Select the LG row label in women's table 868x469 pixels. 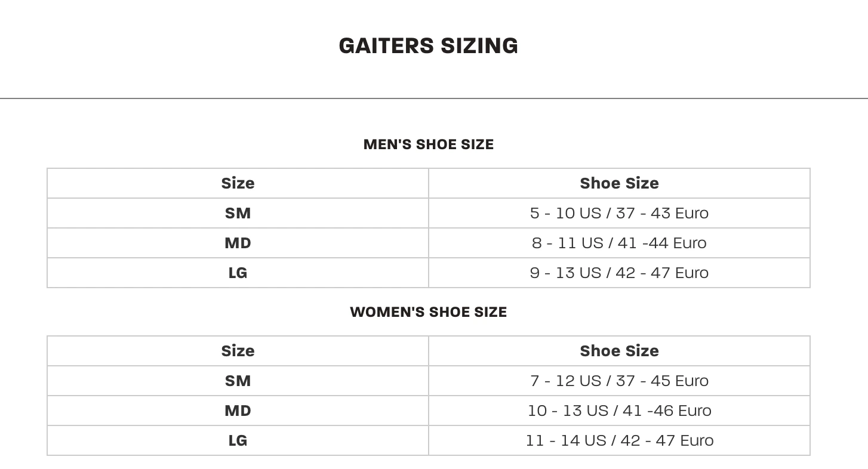click(238, 440)
